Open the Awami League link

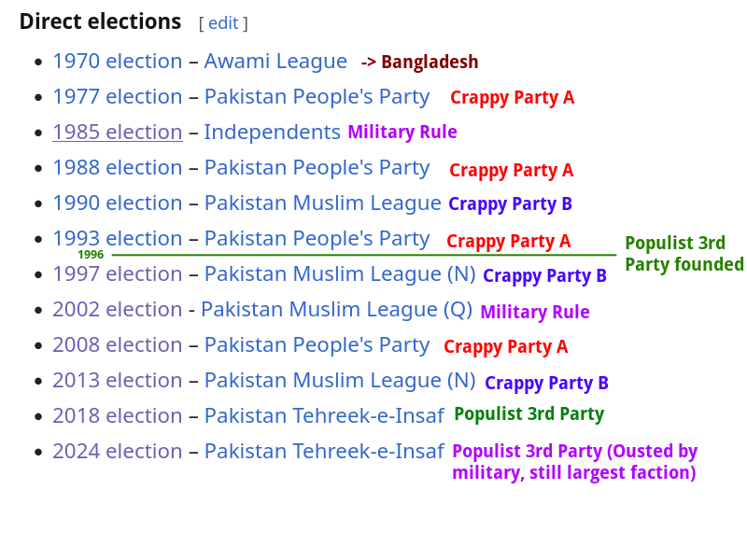[x=275, y=61]
